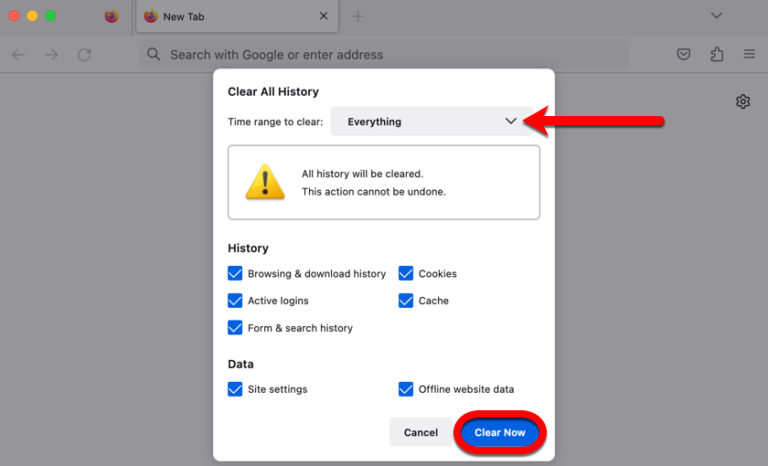Uncheck the Site settings checkbox

235,389
